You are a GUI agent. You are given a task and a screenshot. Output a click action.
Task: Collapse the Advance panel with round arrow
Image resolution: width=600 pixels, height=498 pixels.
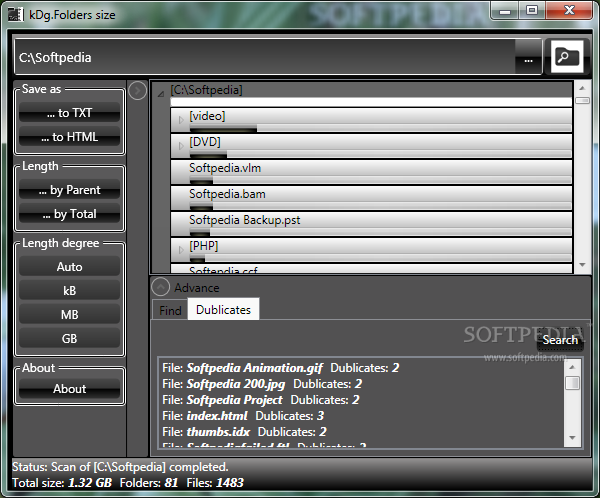click(x=161, y=287)
